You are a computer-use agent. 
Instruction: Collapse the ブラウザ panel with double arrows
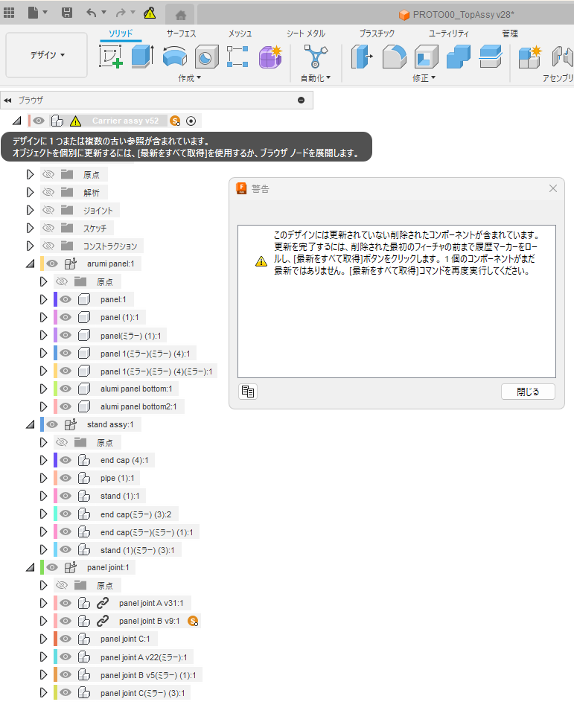click(x=7, y=100)
